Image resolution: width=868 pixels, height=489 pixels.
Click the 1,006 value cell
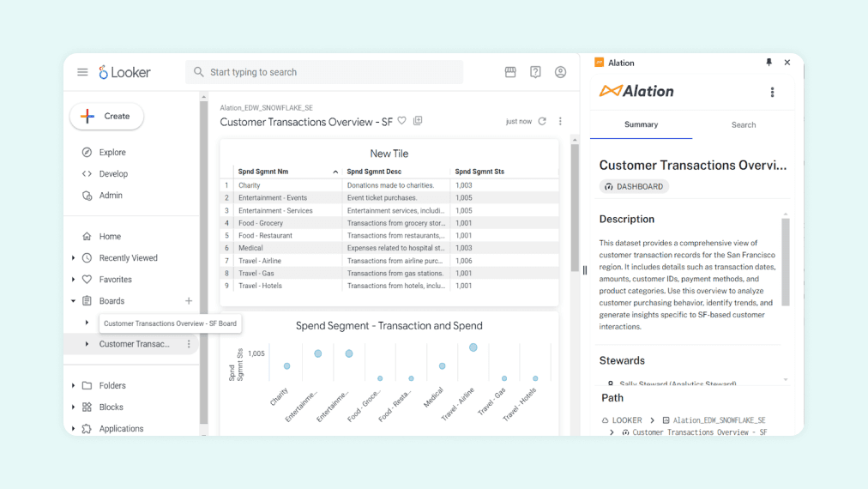(464, 261)
